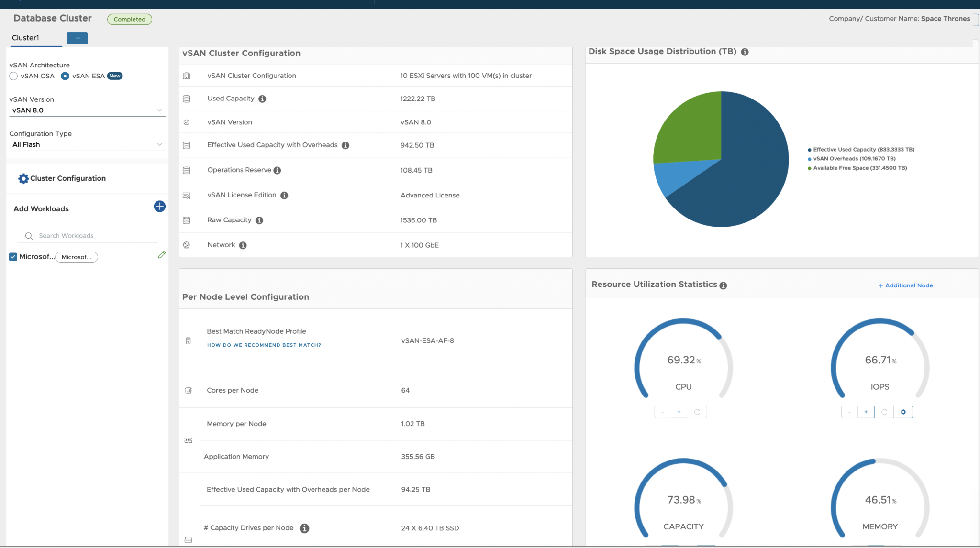Edit the Microsoft workload with pencil icon
This screenshot has width=980, height=548.
coord(162,255)
